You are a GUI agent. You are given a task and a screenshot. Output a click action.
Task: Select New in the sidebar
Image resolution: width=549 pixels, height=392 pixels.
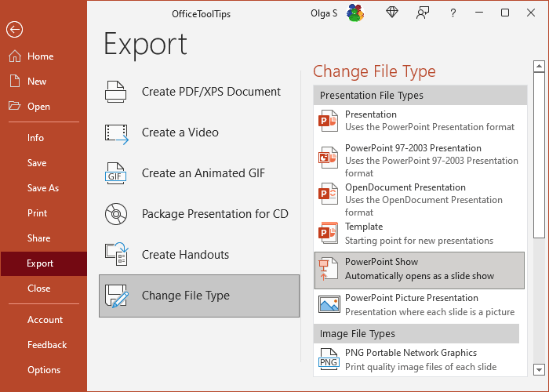(x=43, y=82)
